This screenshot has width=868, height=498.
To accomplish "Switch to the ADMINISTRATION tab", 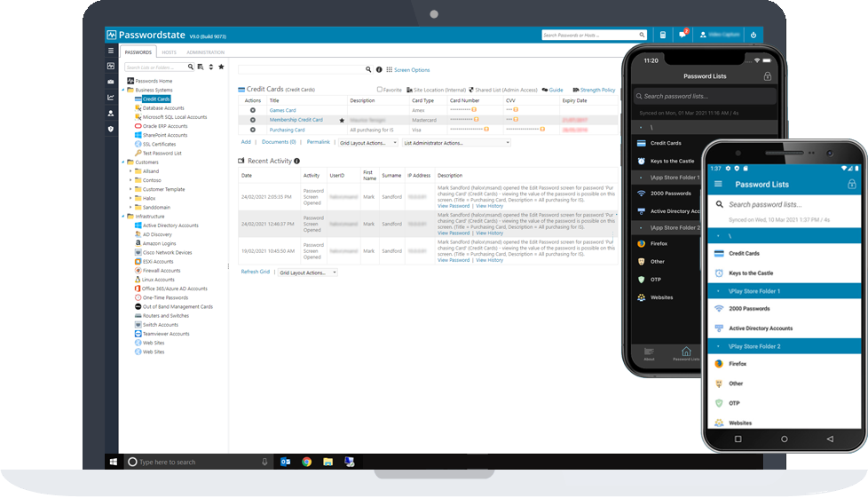I will (x=205, y=52).
